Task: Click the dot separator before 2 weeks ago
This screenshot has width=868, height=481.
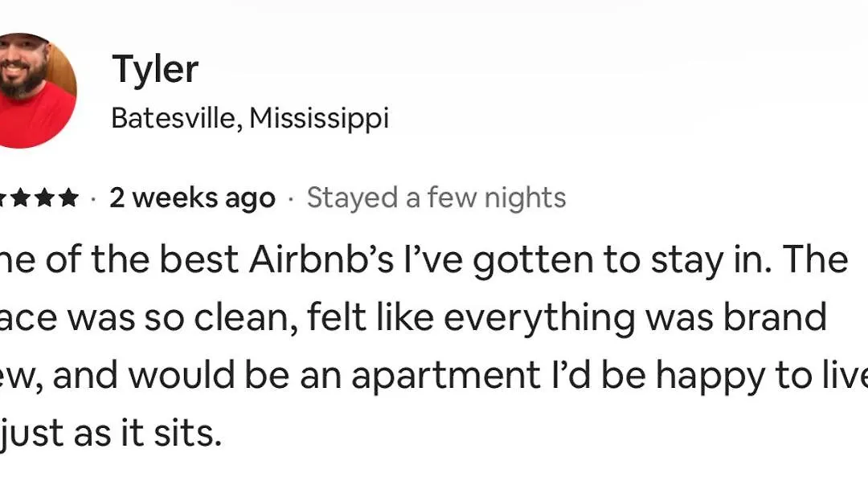Action: coord(93,199)
